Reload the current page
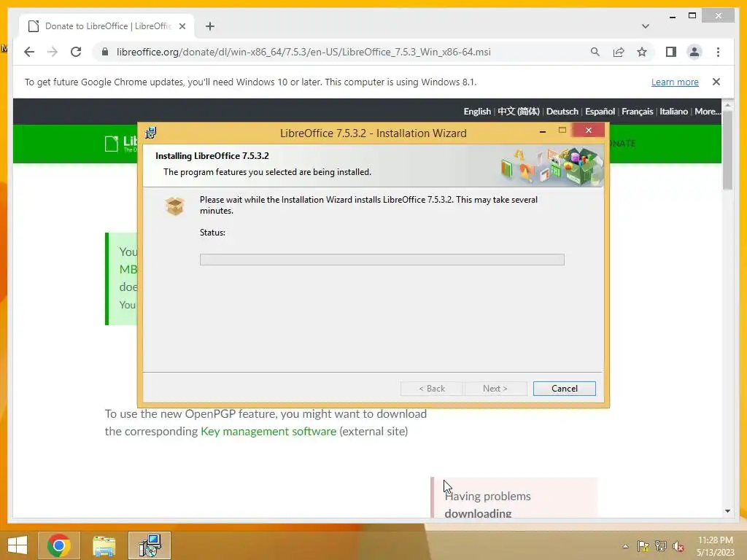747x560 pixels. click(x=76, y=52)
